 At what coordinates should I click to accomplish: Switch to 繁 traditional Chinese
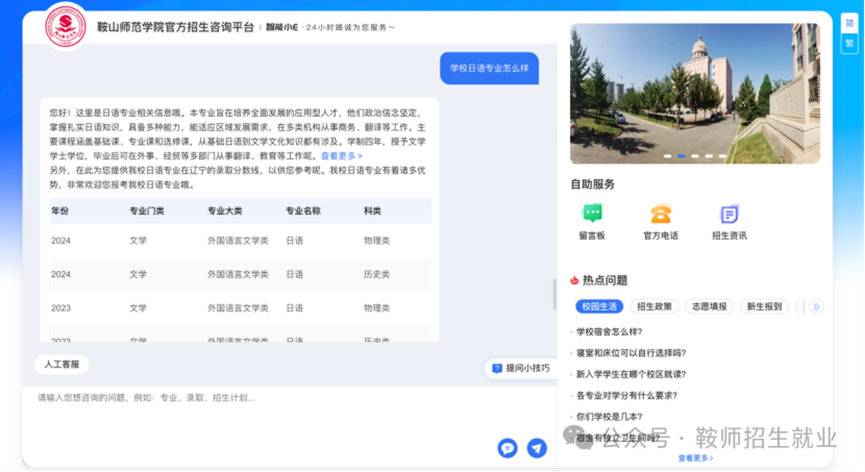849,43
